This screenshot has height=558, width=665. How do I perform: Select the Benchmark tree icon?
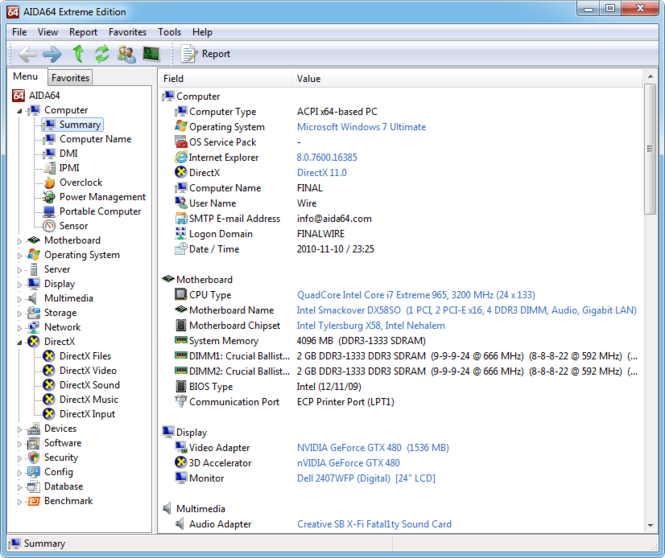point(34,501)
